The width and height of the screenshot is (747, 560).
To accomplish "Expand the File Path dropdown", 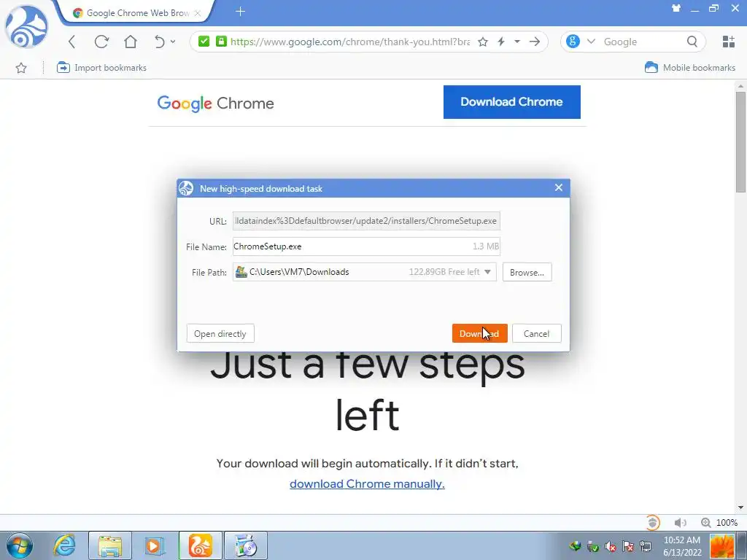I will [x=487, y=272].
